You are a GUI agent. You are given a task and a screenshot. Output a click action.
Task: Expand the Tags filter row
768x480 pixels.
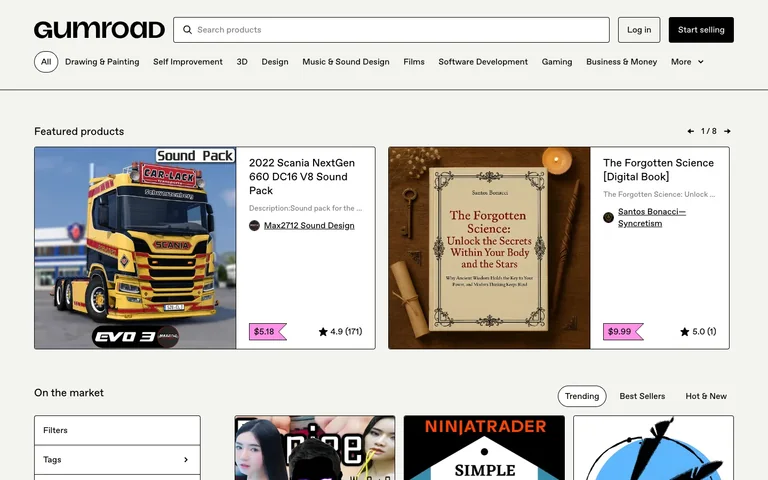pos(118,459)
